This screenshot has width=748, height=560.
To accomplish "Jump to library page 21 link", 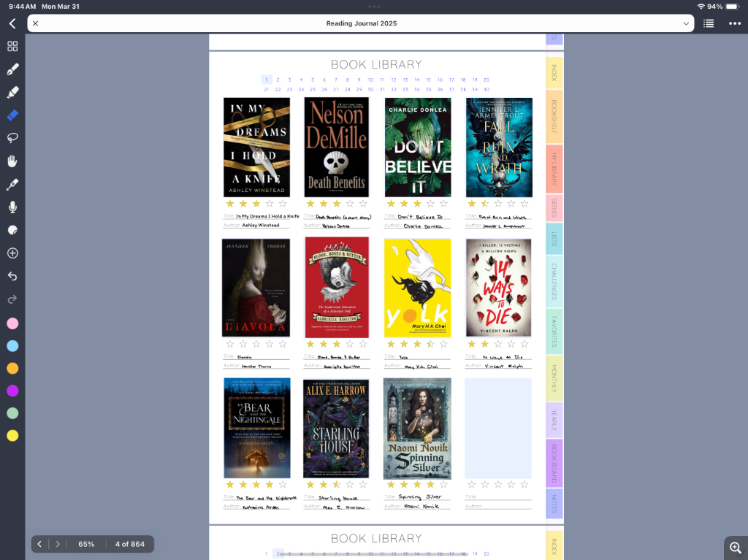I will point(266,90).
